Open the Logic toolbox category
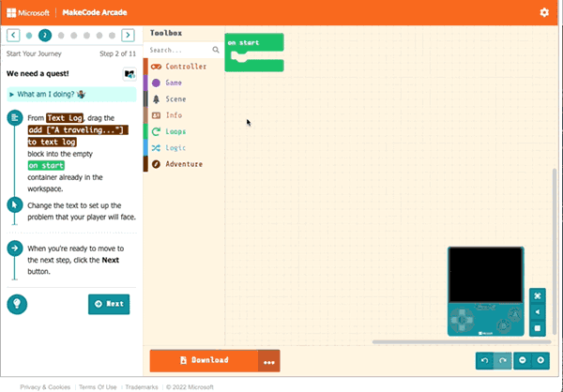 [x=184, y=147]
